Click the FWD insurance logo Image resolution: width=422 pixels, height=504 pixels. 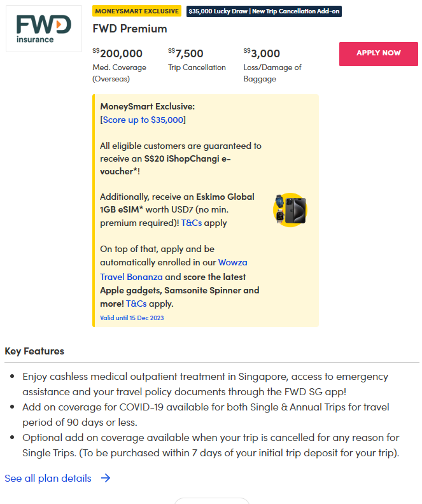click(43, 29)
